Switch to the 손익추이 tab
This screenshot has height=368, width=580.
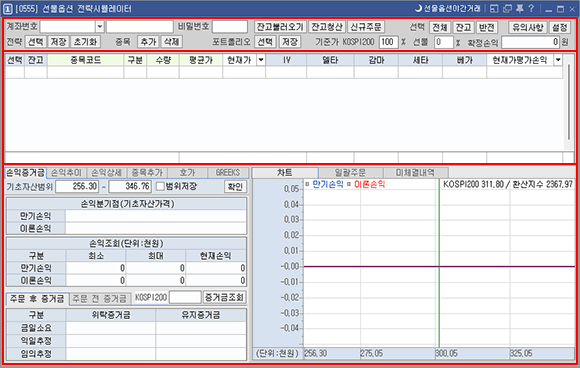coord(66,173)
